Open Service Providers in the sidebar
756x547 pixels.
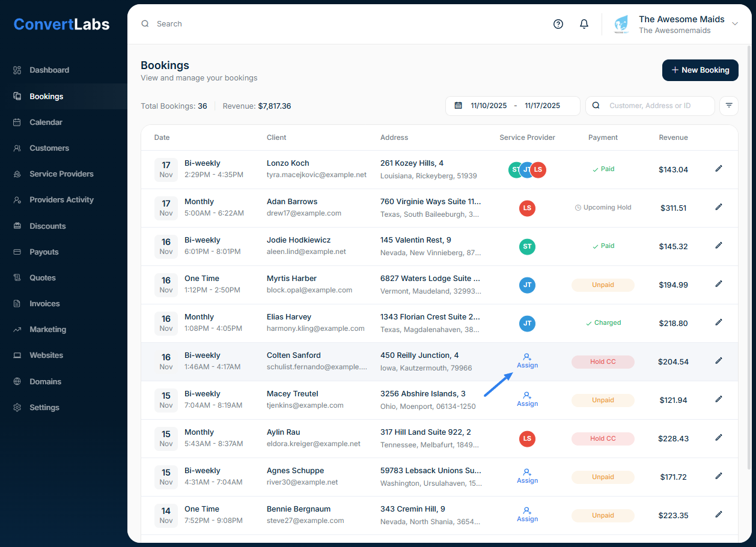pyautogui.click(x=61, y=174)
